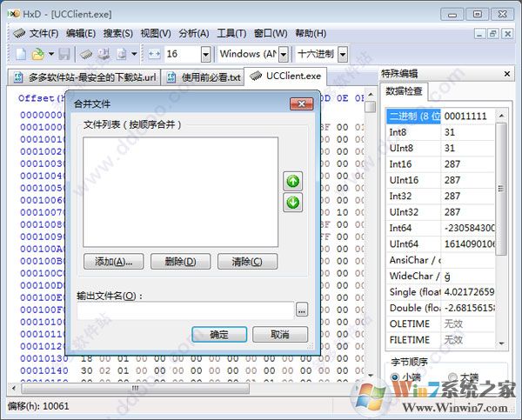The image size is (522, 420).
Task: Open the bytes per row 16 dropdown
Action: click(205, 54)
